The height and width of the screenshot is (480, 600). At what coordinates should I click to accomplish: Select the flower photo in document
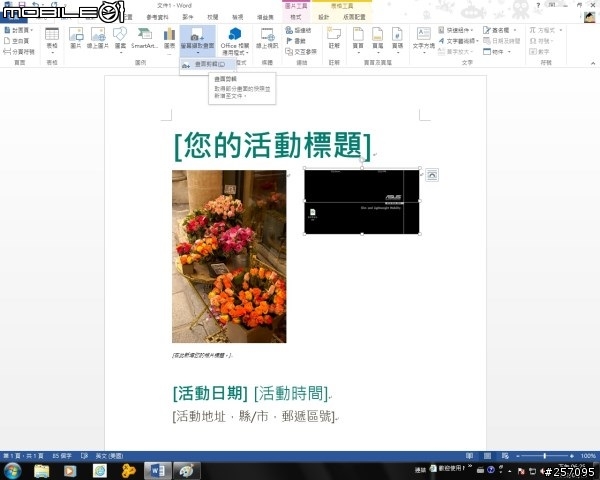point(229,256)
